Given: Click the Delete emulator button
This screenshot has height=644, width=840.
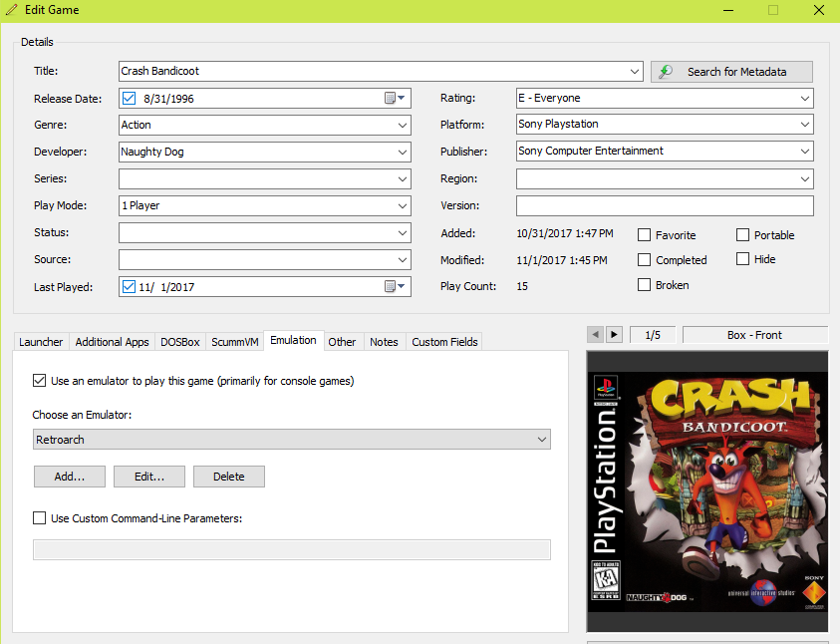Looking at the screenshot, I should click(x=229, y=477).
